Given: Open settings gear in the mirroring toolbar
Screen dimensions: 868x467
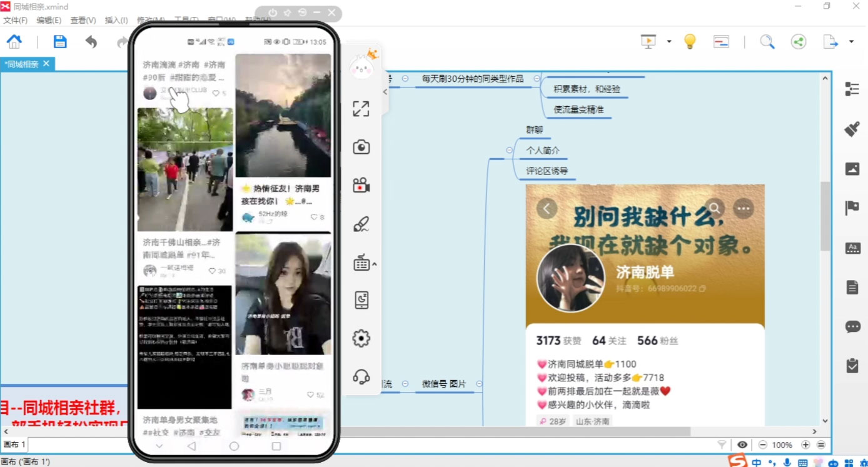Looking at the screenshot, I should click(x=361, y=338).
